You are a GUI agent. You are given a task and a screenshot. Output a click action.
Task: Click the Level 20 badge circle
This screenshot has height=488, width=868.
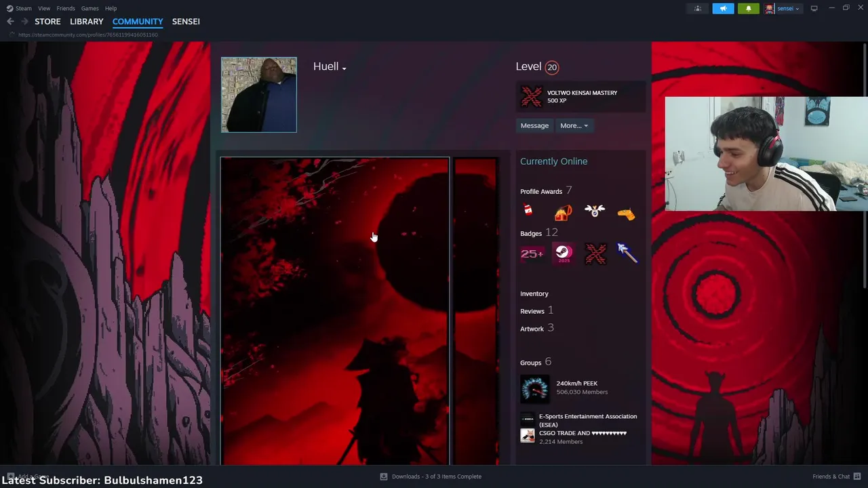[552, 67]
